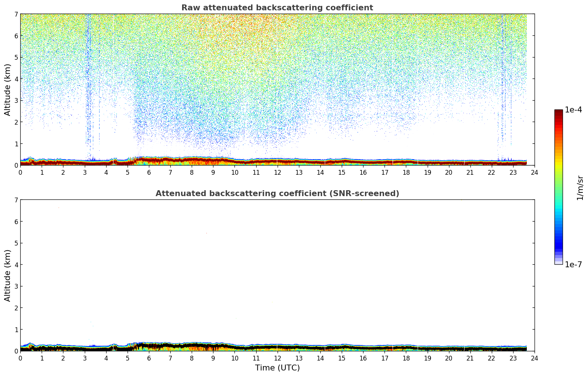Click the red dot near 5.5 km in bottom plot
The width and height of the screenshot is (588, 376).
tap(206, 233)
